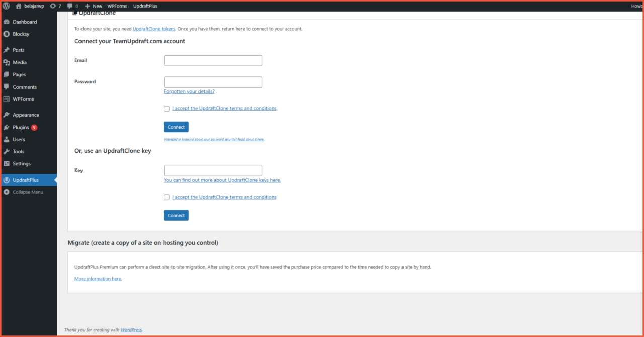The width and height of the screenshot is (644, 337).
Task: Check the terms checkbox under Key field
Action: [167, 197]
